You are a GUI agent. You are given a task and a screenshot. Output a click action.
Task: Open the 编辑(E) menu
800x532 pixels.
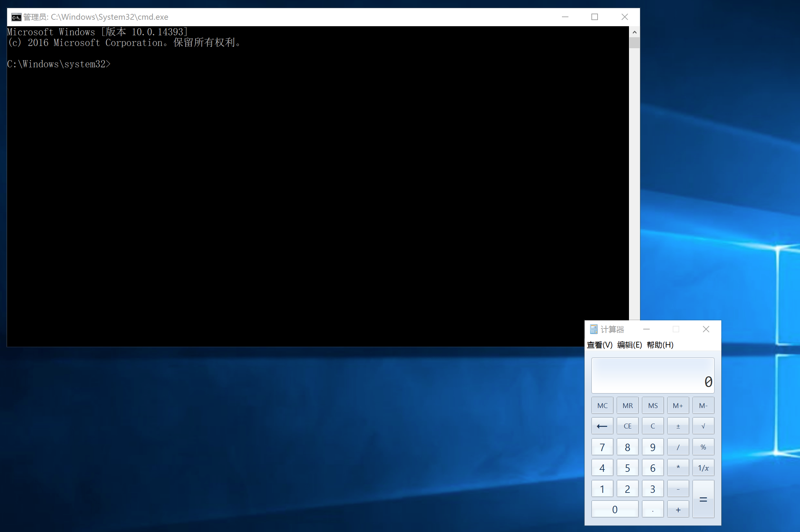pyautogui.click(x=629, y=345)
